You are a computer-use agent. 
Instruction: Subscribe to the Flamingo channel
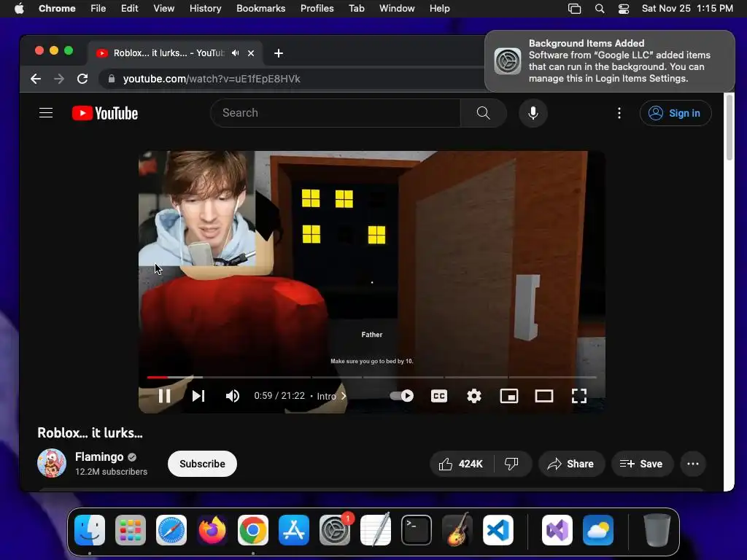click(x=202, y=464)
